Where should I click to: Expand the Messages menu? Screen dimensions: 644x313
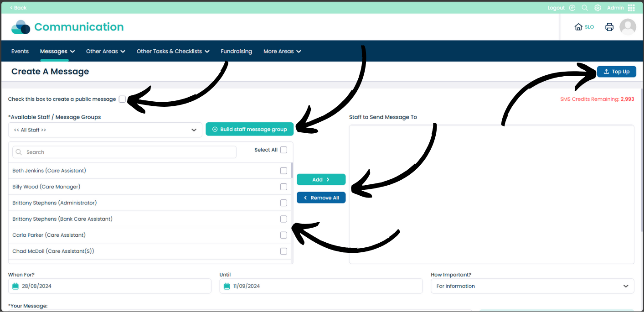click(57, 51)
